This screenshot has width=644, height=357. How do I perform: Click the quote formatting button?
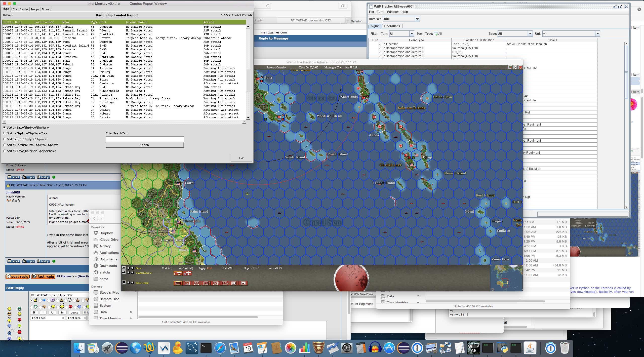coord(74,312)
